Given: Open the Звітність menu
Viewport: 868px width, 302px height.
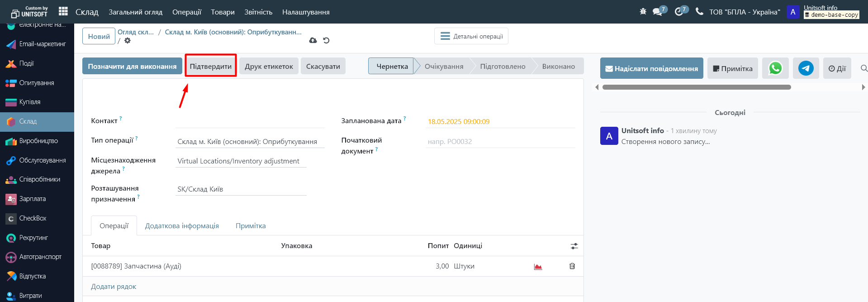Looking at the screenshot, I should 258,12.
